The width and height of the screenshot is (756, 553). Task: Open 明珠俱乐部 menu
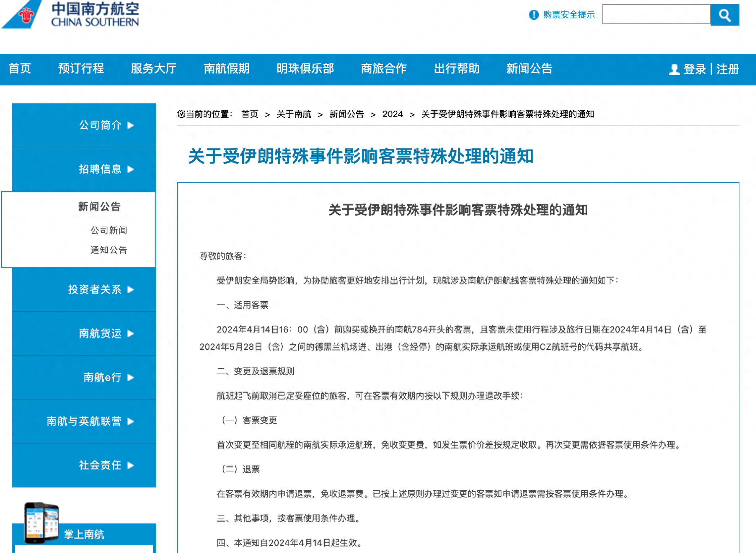(x=305, y=68)
